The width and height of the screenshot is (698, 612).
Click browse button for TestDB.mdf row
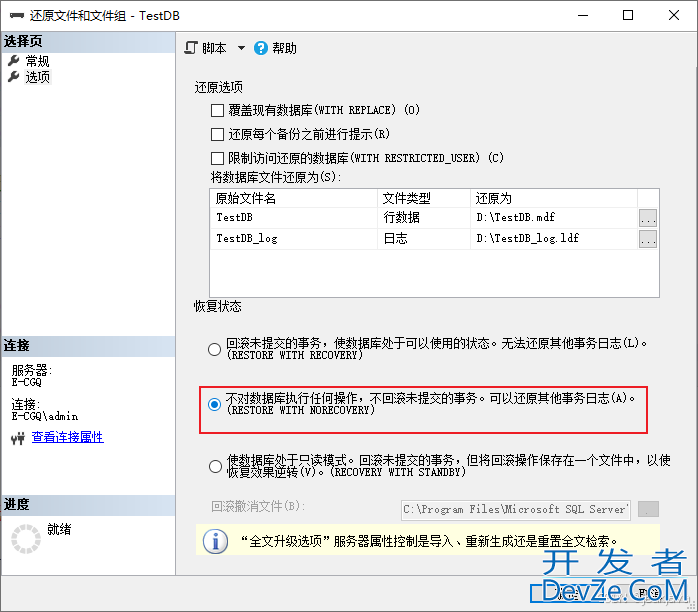648,218
